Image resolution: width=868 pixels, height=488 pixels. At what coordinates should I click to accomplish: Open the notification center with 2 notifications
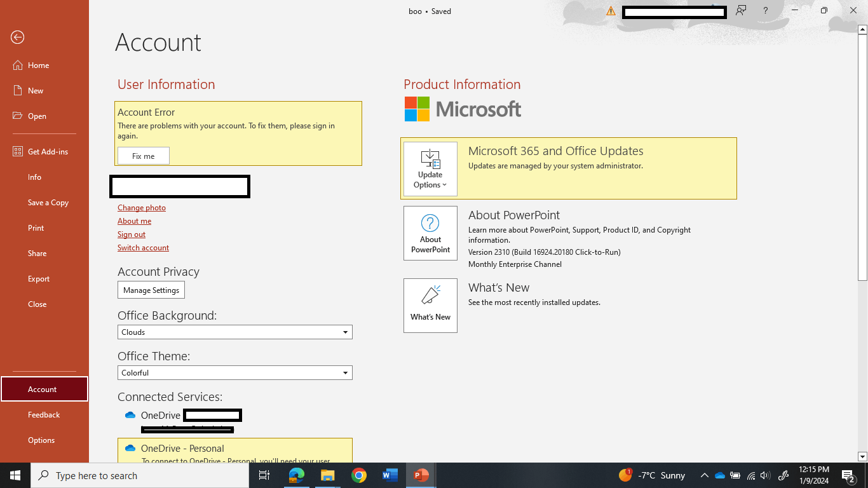tap(848, 475)
